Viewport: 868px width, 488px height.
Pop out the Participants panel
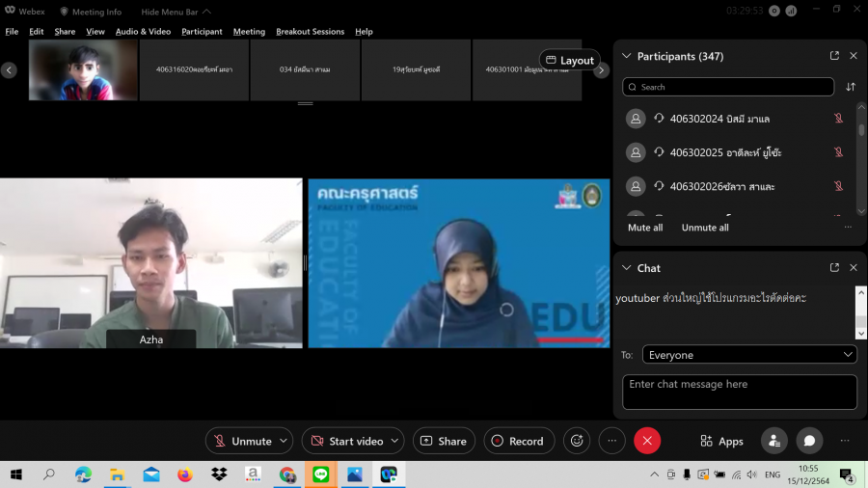point(834,56)
